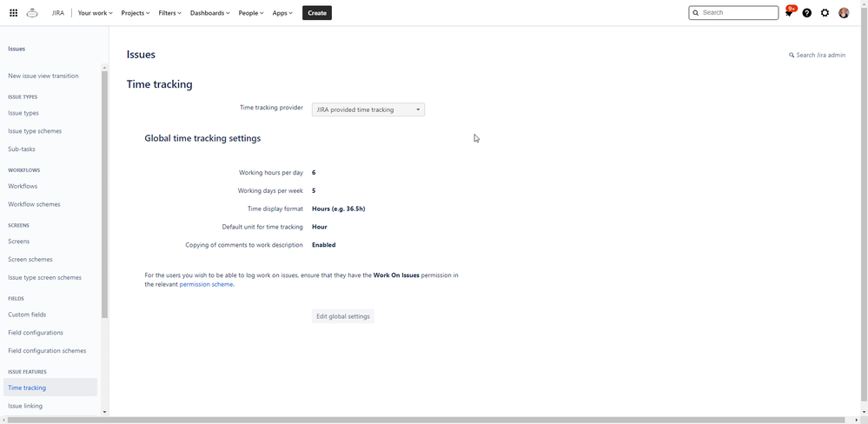Open the user profile avatar
This screenshot has height=424, width=868.
pos(844,13)
